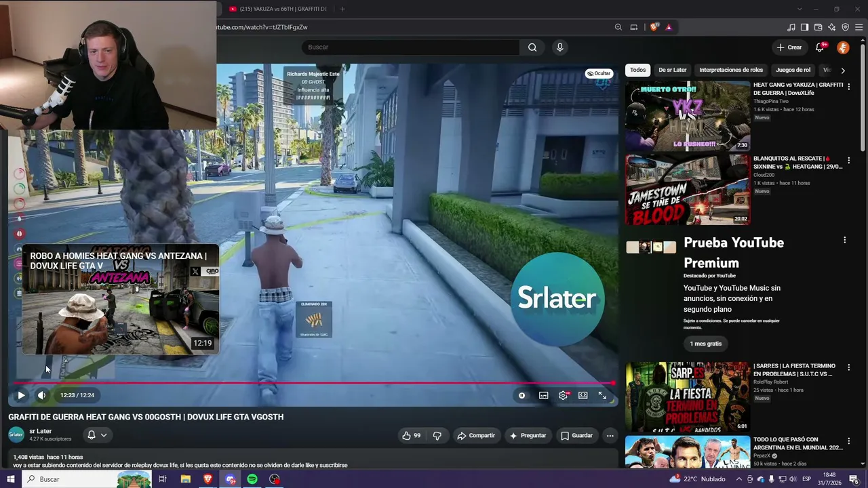Viewport: 868px width, 488px height.
Task: Open the browser tab search chevron
Action: (x=800, y=9)
